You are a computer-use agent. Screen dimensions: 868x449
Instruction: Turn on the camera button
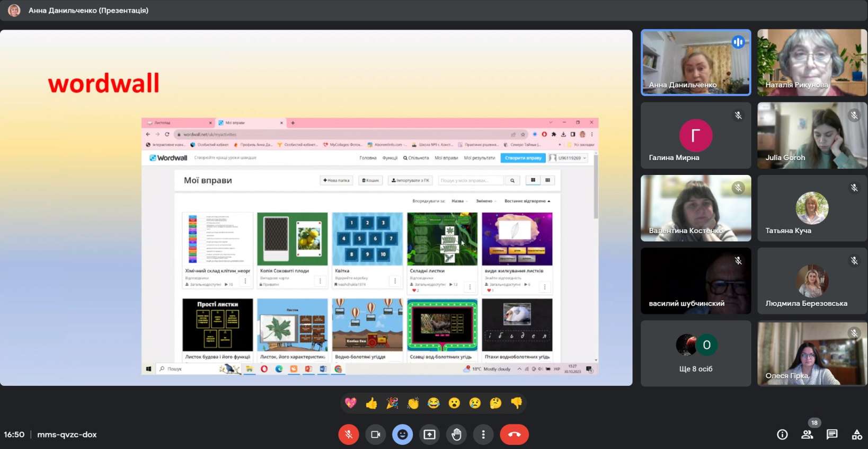(x=376, y=434)
